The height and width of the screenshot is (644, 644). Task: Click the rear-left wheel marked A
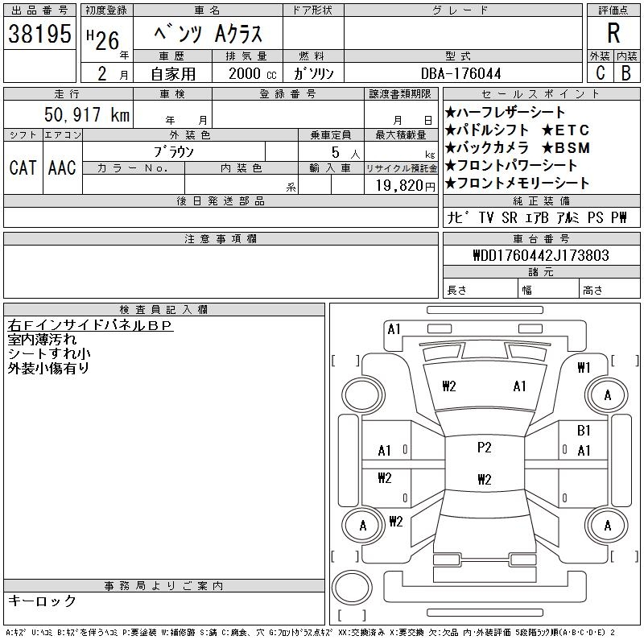(362, 526)
